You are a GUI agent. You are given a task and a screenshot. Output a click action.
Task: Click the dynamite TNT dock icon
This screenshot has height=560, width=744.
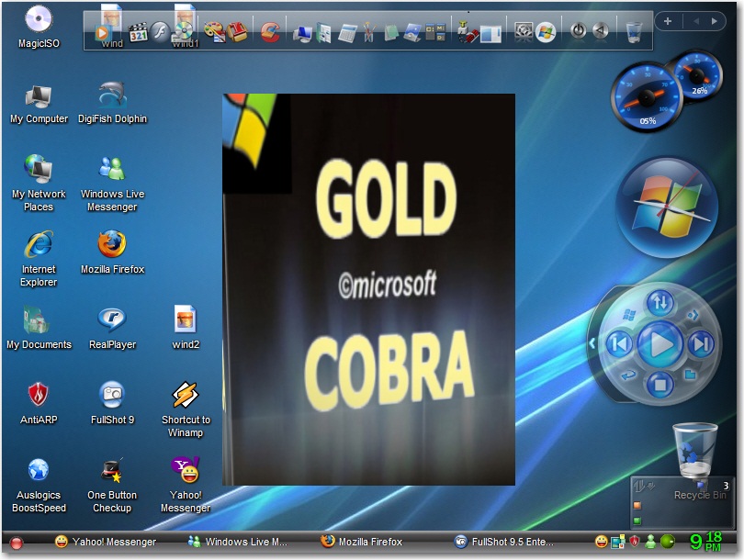coord(467,32)
